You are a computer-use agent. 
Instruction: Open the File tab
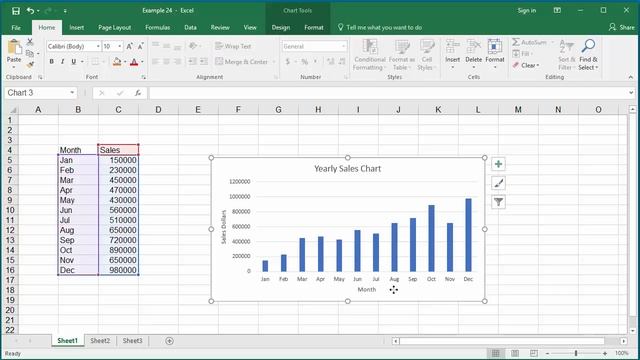click(16, 28)
